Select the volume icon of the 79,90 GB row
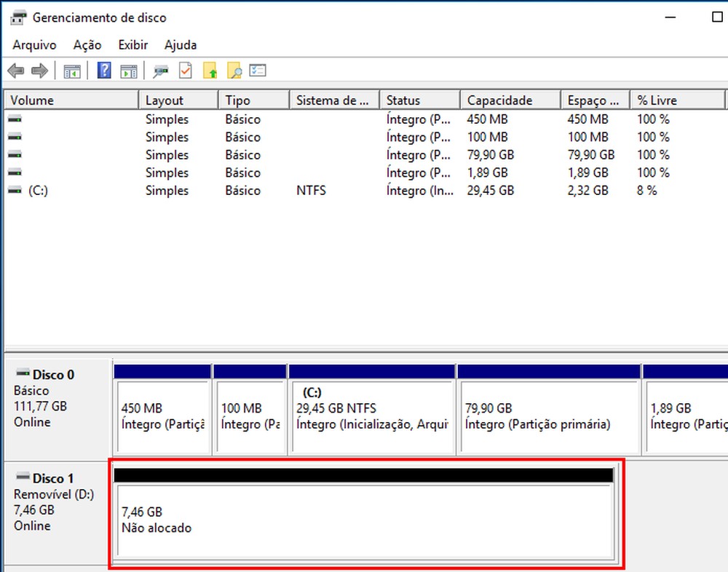The image size is (728, 572). (15, 154)
